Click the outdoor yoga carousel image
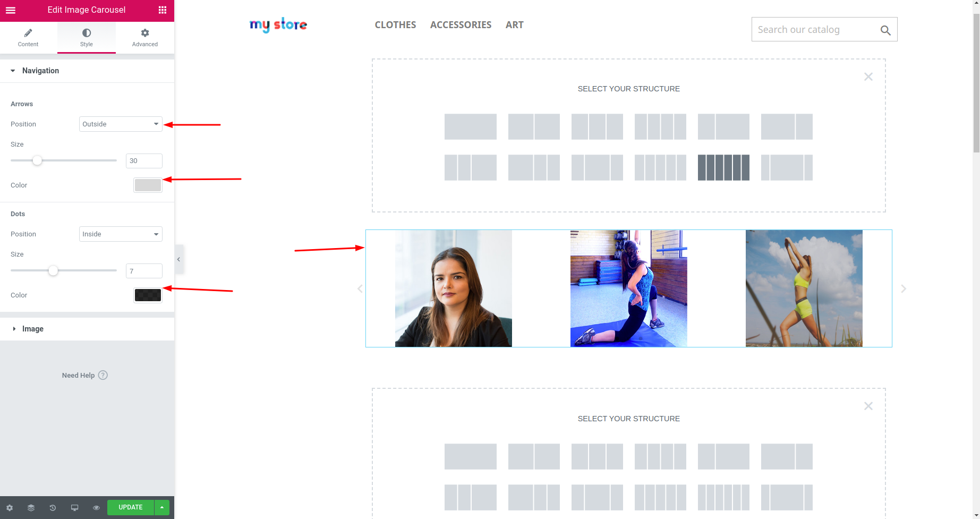The height and width of the screenshot is (519, 980). tap(804, 288)
